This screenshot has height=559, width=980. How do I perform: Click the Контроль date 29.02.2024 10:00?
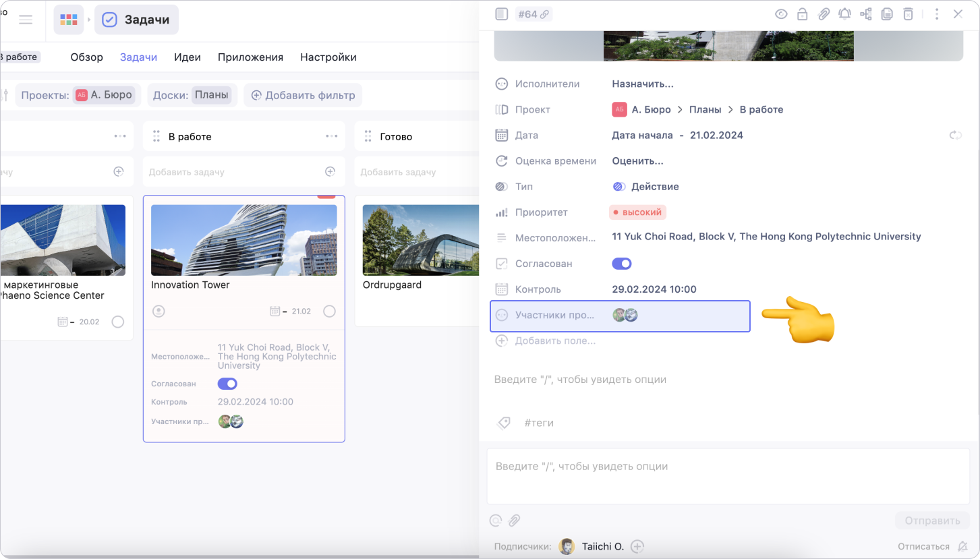click(x=654, y=289)
